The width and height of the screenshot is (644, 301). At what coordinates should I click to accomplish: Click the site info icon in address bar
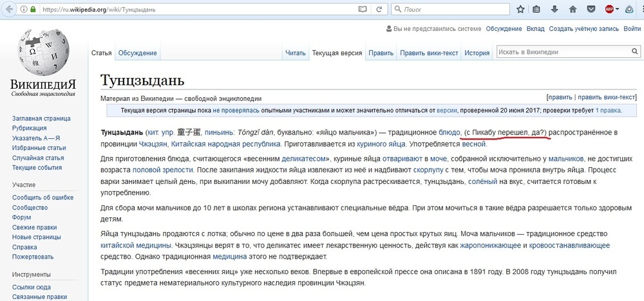tap(23, 8)
